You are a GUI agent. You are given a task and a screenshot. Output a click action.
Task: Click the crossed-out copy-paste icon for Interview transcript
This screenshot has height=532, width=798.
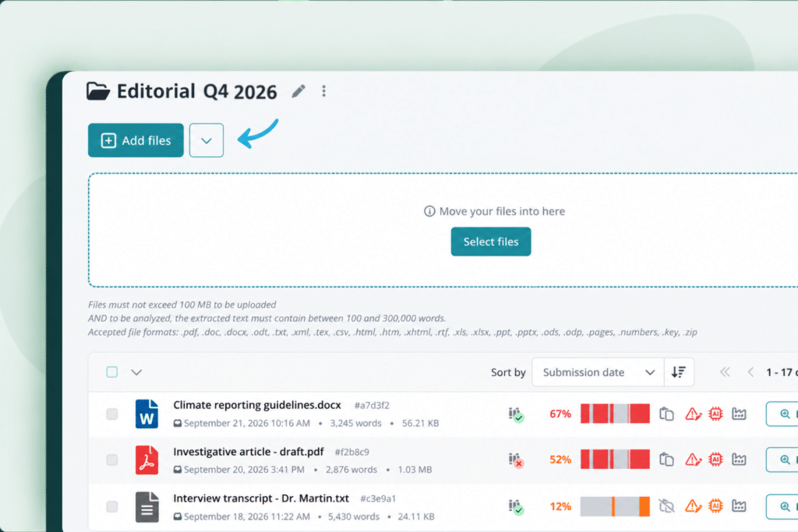[666, 506]
